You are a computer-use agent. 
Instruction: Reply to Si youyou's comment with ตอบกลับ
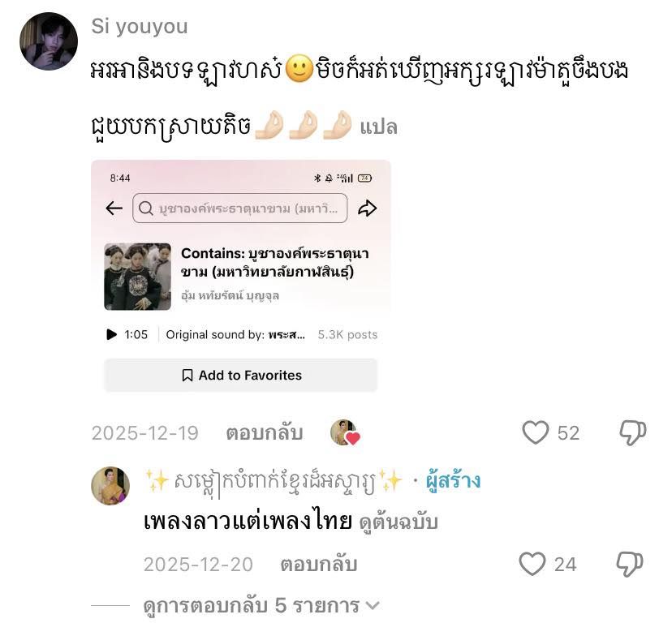(265, 433)
